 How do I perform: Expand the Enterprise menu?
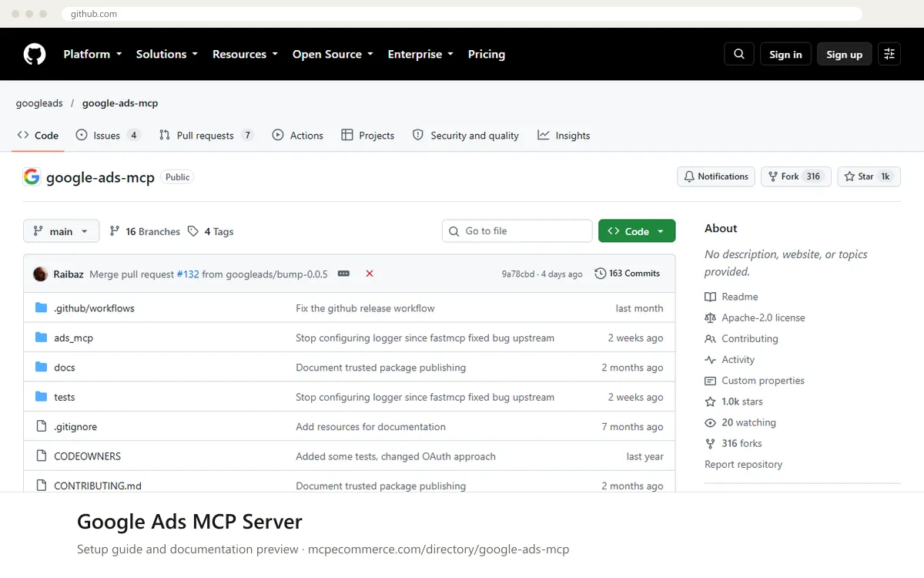420,54
